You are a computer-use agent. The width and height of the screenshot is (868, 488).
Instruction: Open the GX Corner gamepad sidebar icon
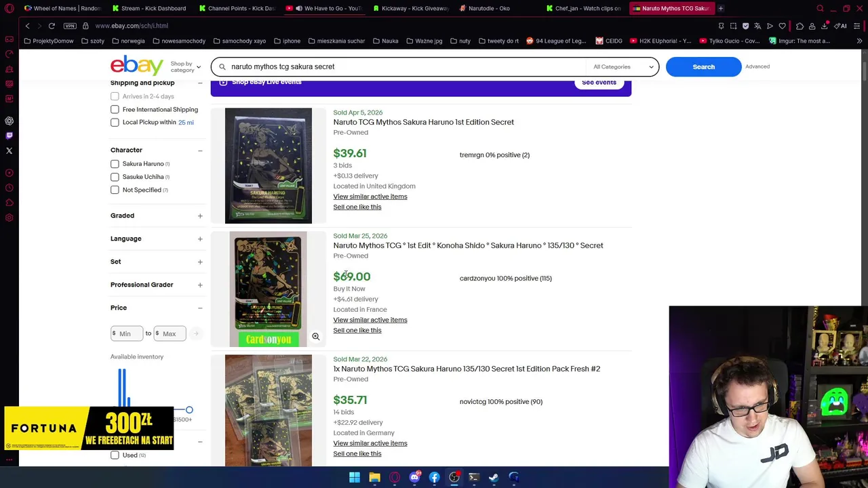[9, 39]
